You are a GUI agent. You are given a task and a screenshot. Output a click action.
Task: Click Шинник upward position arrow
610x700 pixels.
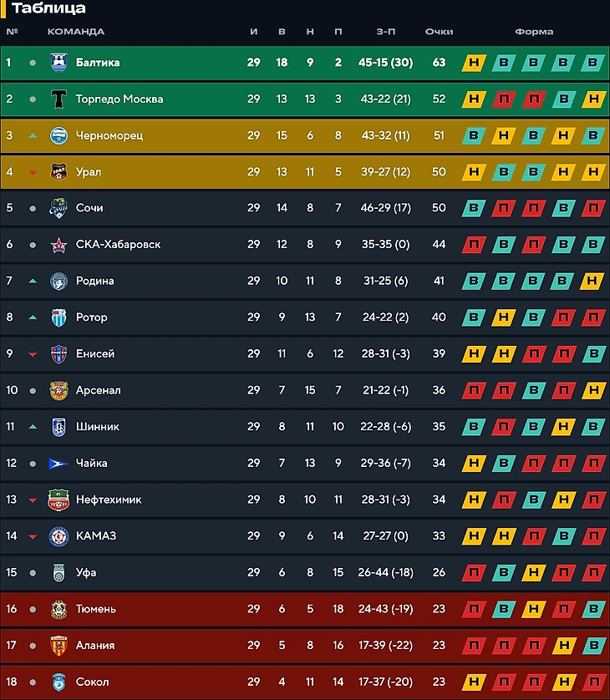coord(33,427)
